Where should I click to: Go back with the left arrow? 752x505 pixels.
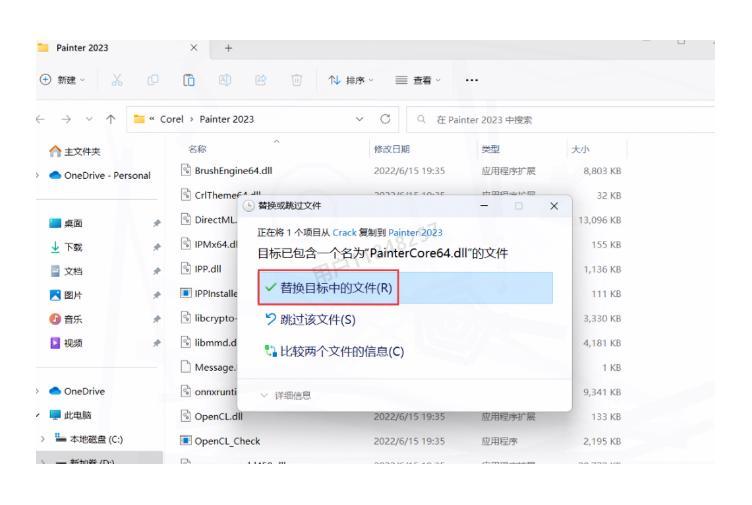pos(41,119)
